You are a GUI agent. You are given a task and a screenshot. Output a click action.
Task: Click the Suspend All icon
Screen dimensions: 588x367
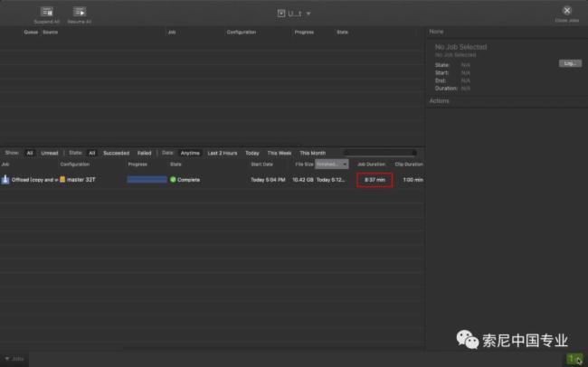click(x=46, y=11)
